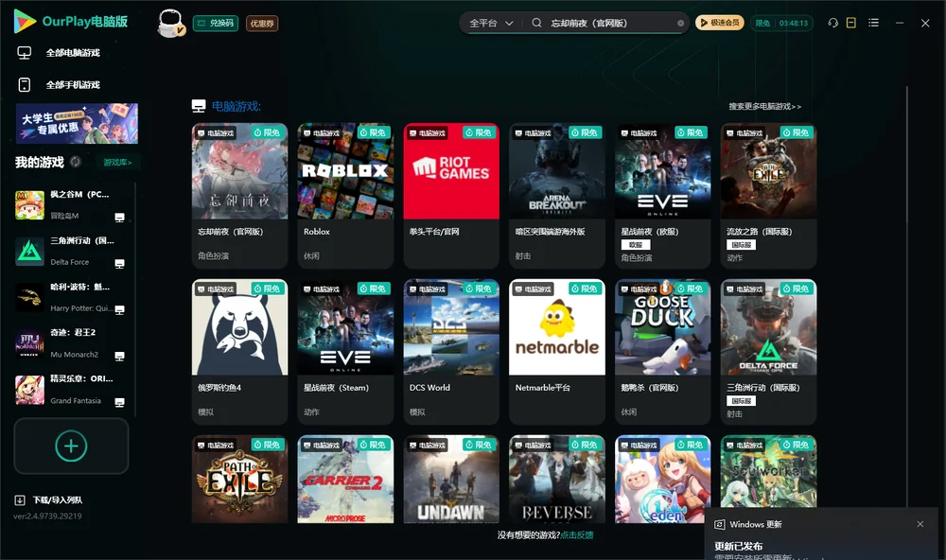This screenshot has width=946, height=560.
Task: Click the OurPlay logo icon
Action: tap(25, 22)
